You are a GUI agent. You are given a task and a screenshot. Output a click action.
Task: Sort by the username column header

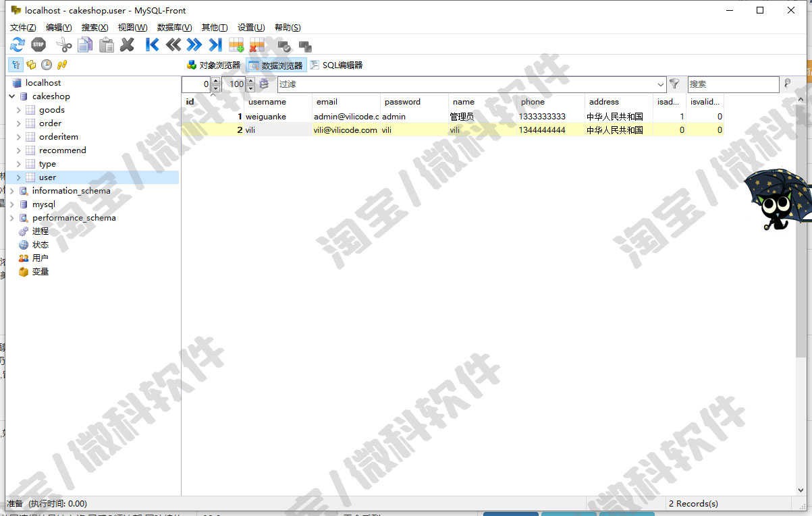(x=277, y=102)
